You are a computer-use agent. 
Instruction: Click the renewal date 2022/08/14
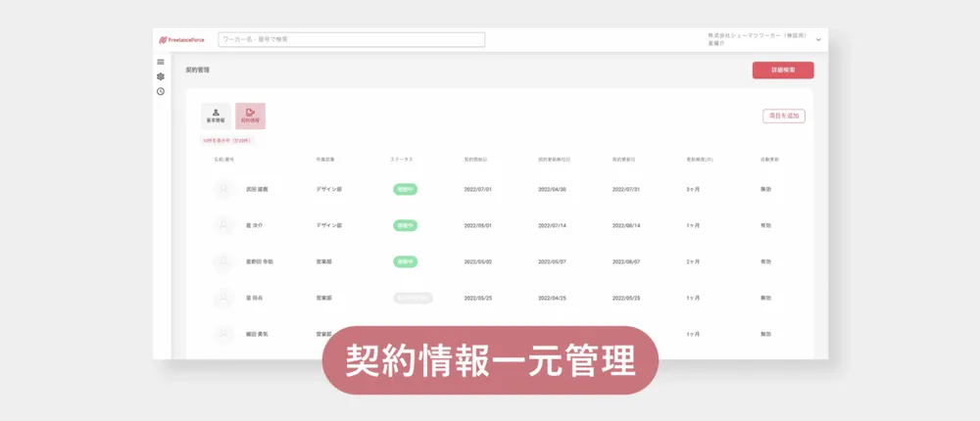point(626,225)
